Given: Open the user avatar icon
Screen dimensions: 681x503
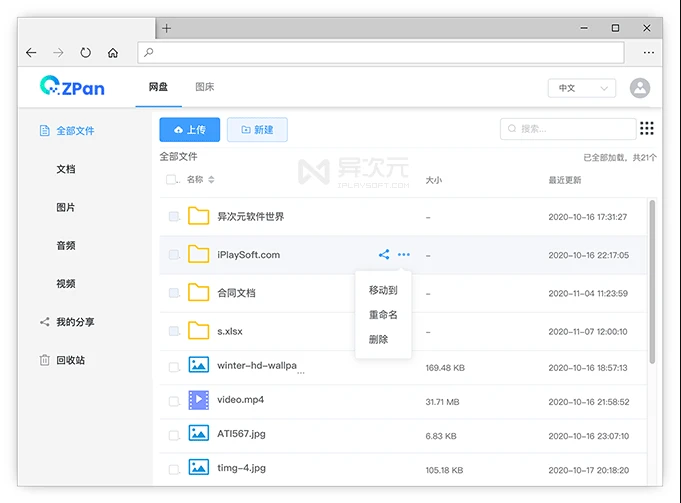Looking at the screenshot, I should click(640, 88).
